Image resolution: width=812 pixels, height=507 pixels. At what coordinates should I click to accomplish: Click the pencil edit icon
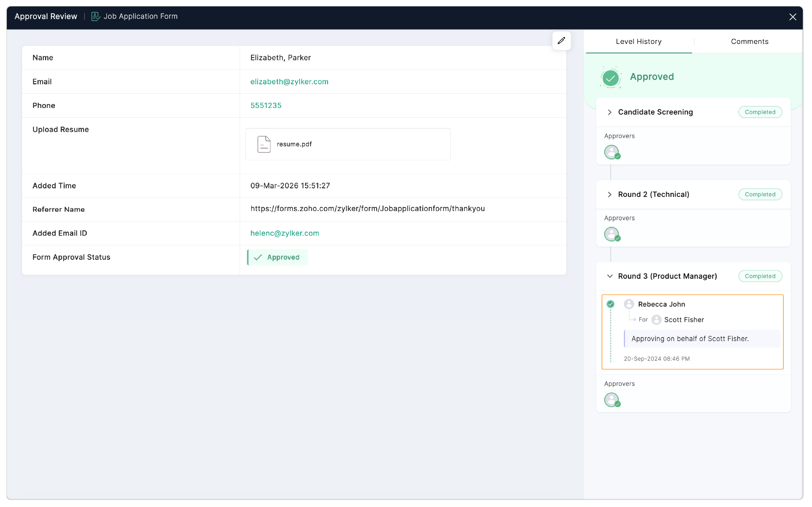pyautogui.click(x=561, y=41)
